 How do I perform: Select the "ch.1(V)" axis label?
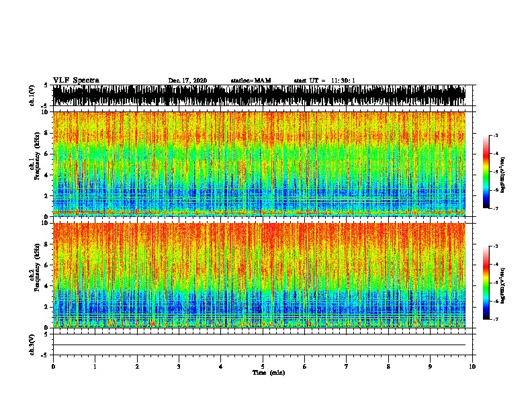tap(32, 95)
